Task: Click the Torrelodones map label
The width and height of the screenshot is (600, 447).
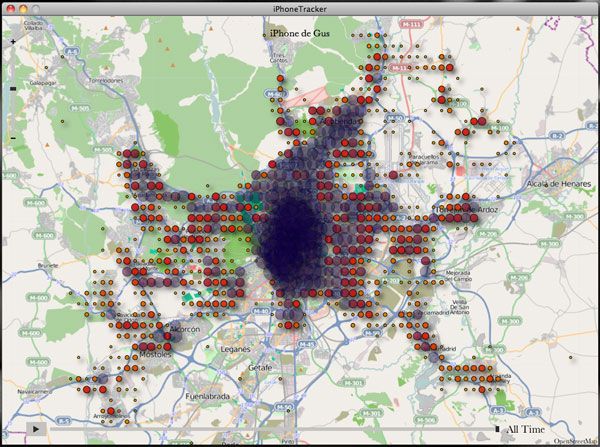Action: click(106, 80)
